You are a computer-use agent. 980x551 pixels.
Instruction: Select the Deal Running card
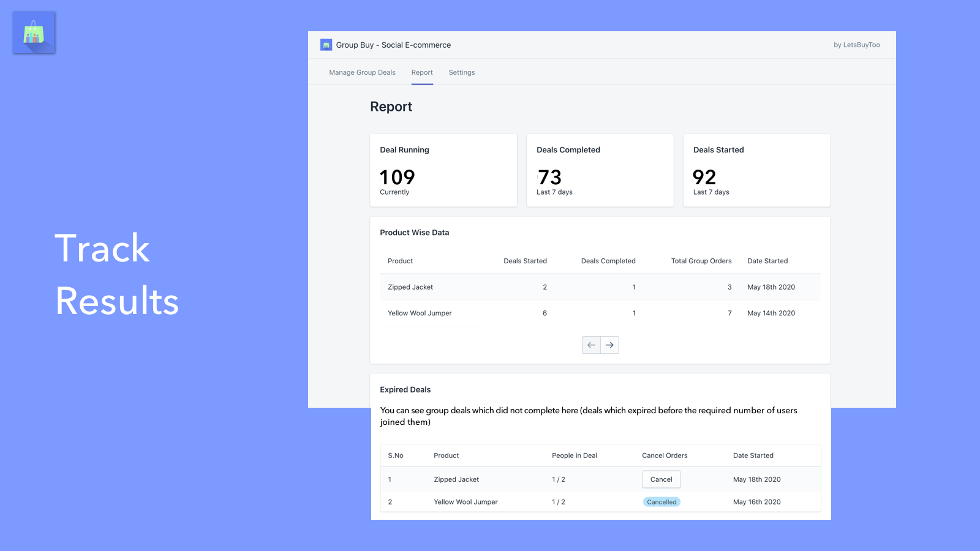tap(443, 170)
